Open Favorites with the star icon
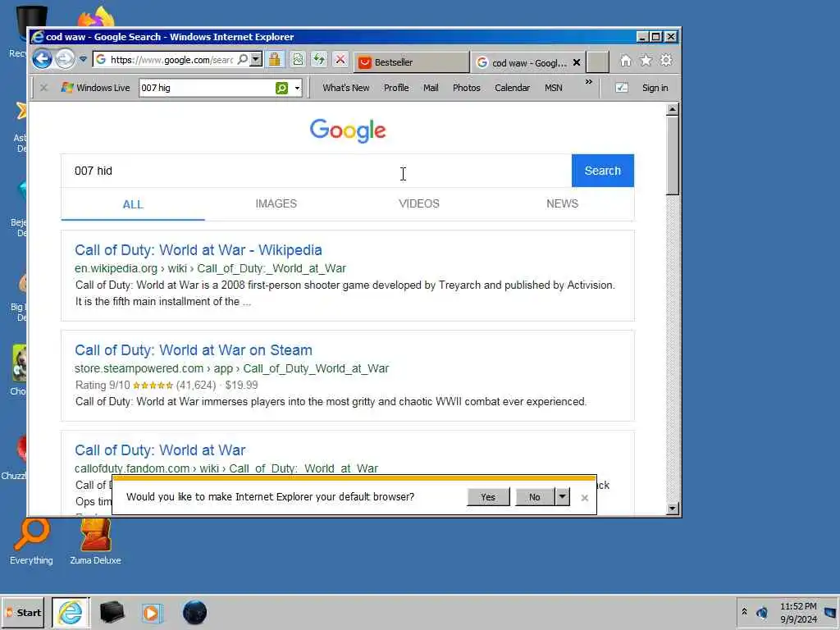Image resolution: width=840 pixels, height=630 pixels. click(646, 61)
